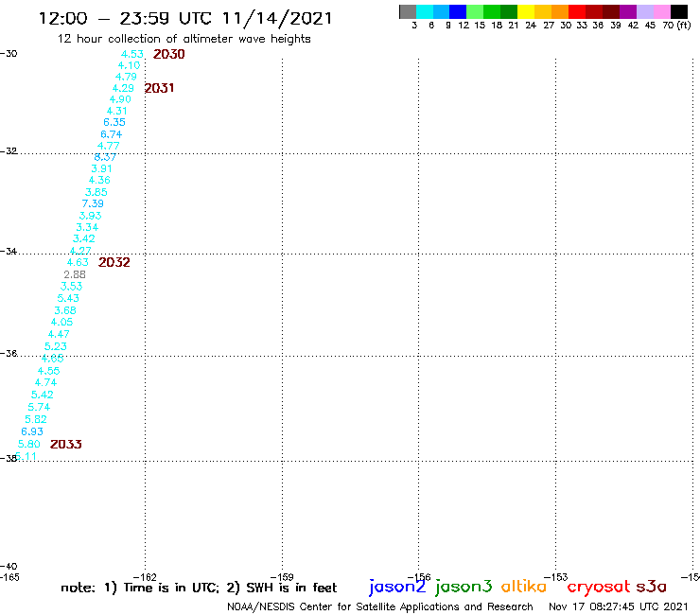The image size is (700, 615).
Task: Select the 2033 time stamp label
Action: (66, 444)
